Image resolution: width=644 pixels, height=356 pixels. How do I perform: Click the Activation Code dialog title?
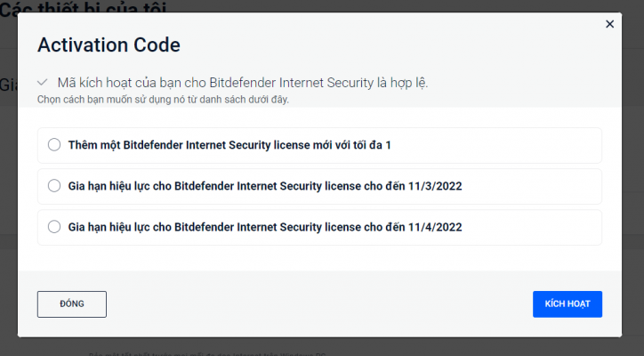click(109, 44)
